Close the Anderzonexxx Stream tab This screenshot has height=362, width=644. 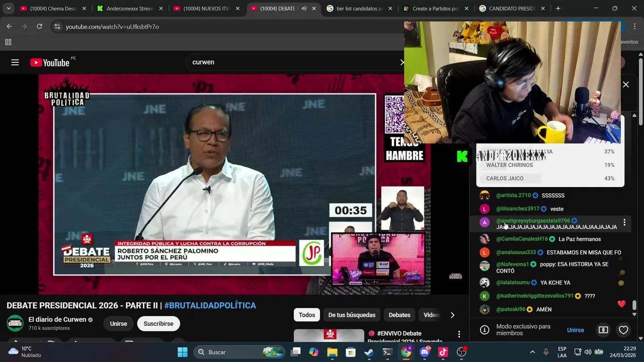click(x=161, y=9)
